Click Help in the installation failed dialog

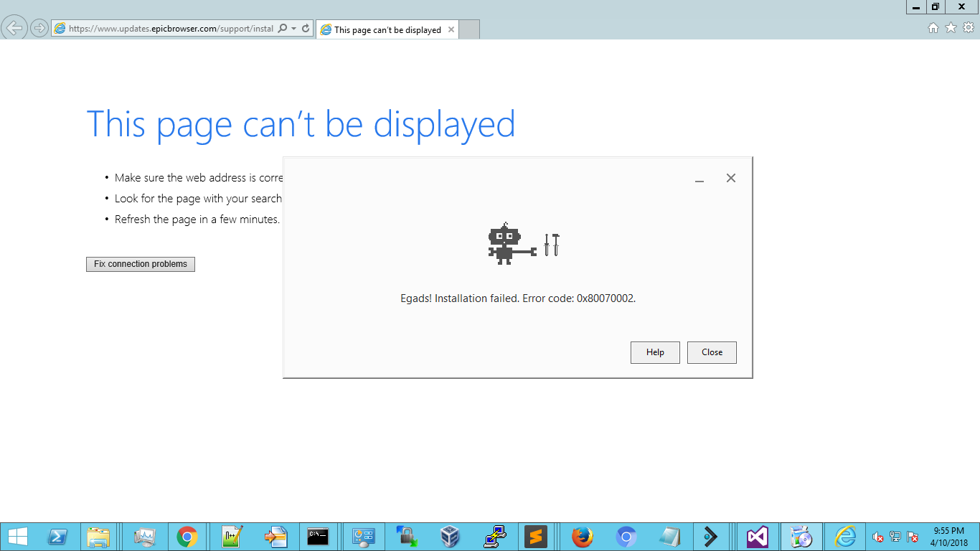(x=655, y=352)
